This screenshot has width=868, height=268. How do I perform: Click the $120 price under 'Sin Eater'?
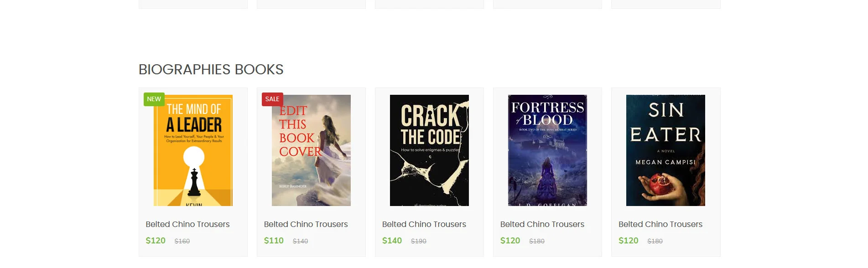pyautogui.click(x=629, y=240)
